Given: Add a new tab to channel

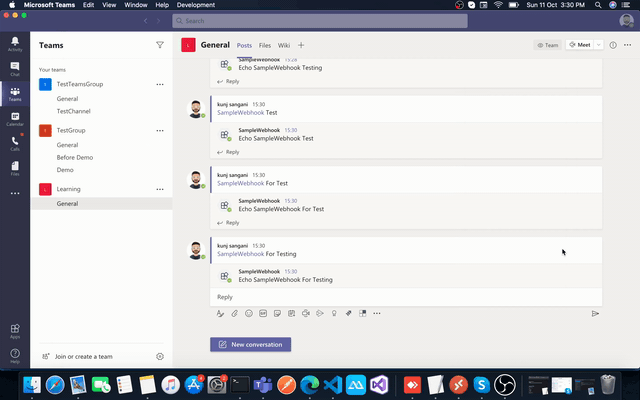Looking at the screenshot, I should pyautogui.click(x=301, y=45).
